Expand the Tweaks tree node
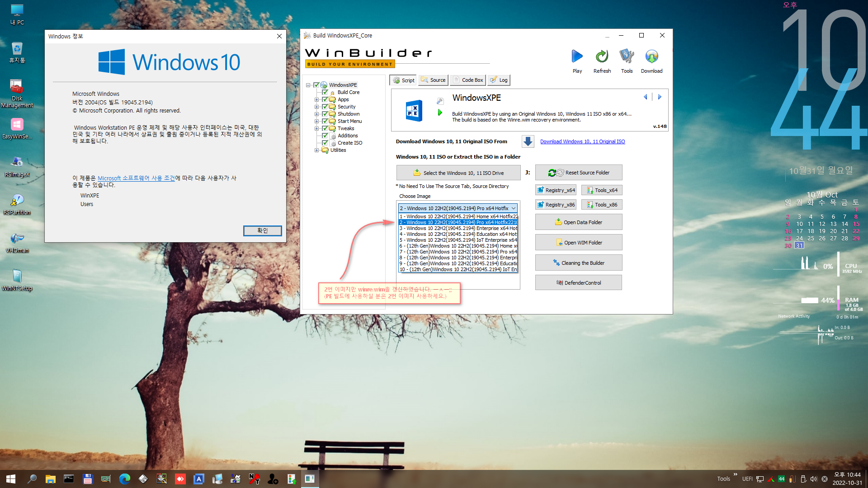The height and width of the screenshot is (488, 868). (316, 128)
